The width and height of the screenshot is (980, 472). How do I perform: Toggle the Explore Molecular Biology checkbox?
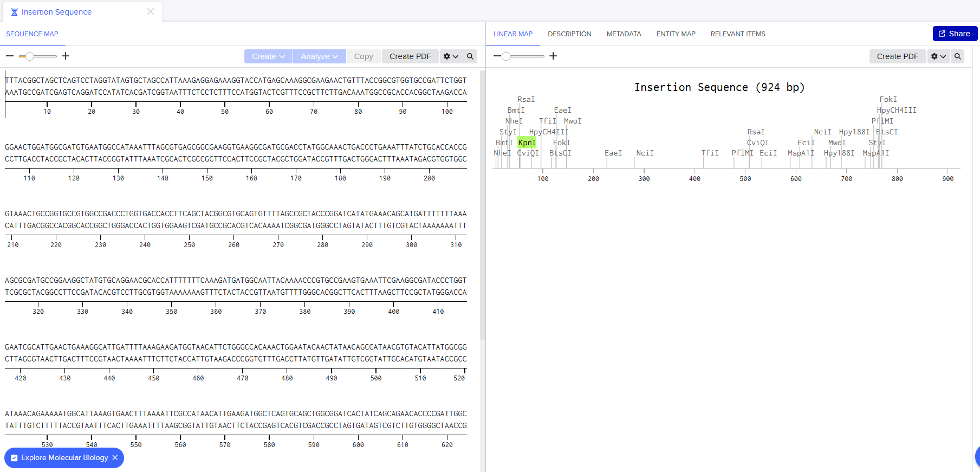click(14, 458)
